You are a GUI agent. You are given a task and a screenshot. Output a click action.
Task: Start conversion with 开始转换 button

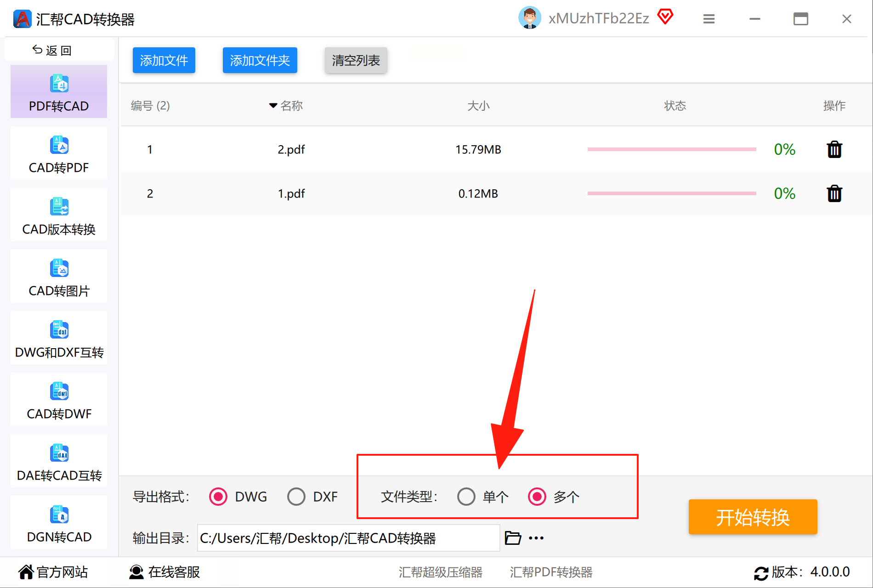[753, 517]
